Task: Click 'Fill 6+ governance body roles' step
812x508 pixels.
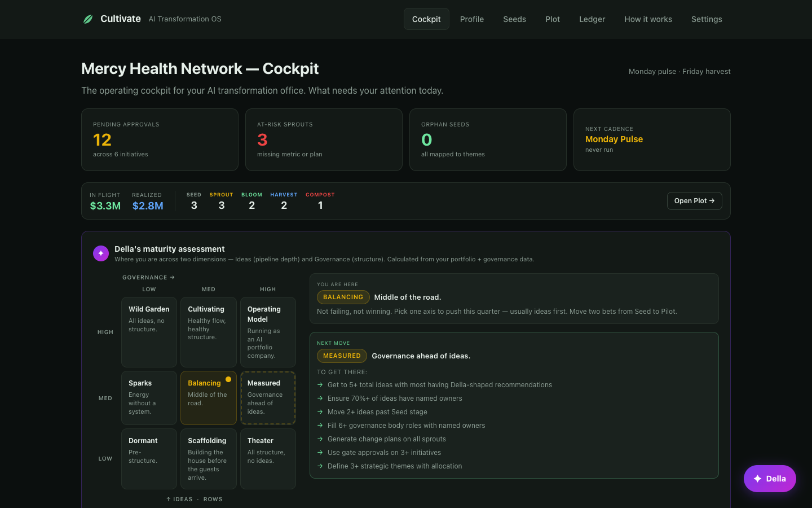Action: (401, 426)
